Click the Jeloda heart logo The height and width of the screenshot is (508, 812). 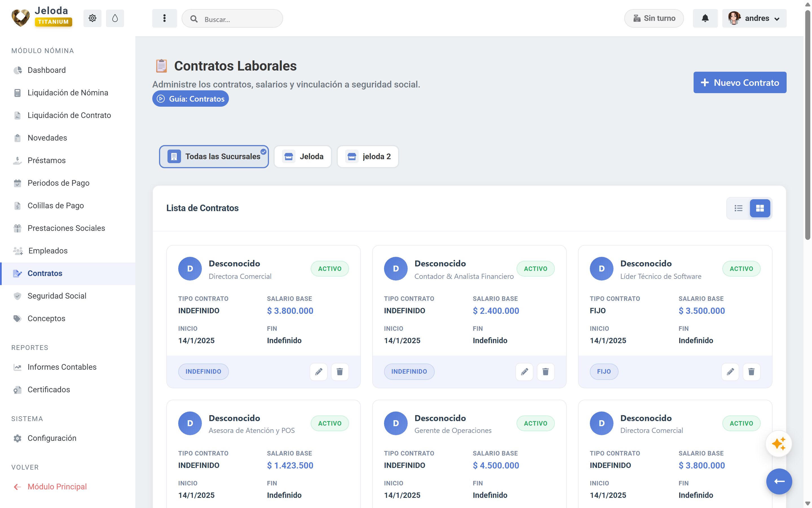click(x=21, y=17)
